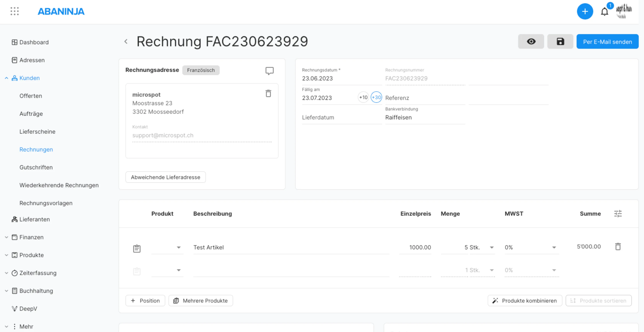This screenshot has width=644, height=332.
Task: Click the Lieferdatum input field
Action: pyautogui.click(x=342, y=117)
